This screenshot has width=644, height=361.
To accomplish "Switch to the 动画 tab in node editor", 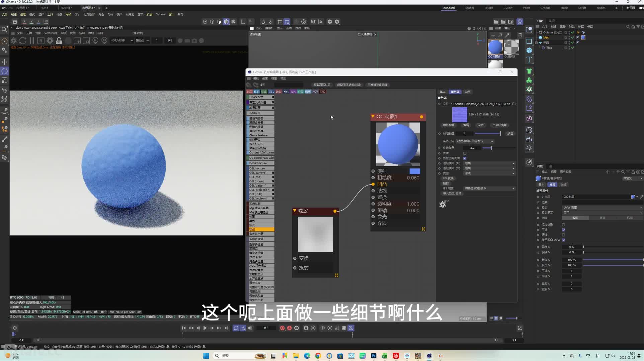I will tap(468, 92).
